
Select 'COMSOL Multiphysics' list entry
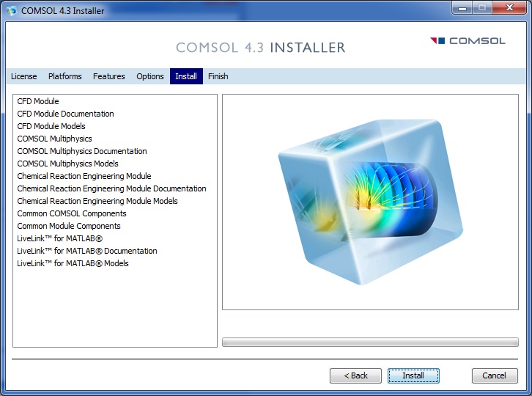coord(55,139)
